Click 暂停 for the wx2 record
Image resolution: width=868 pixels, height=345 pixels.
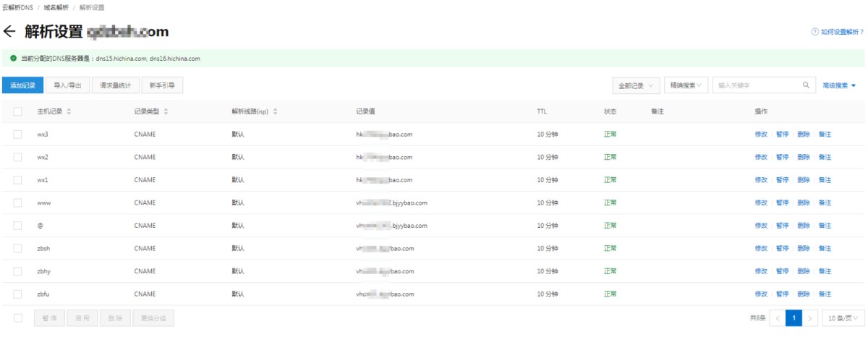coord(782,157)
